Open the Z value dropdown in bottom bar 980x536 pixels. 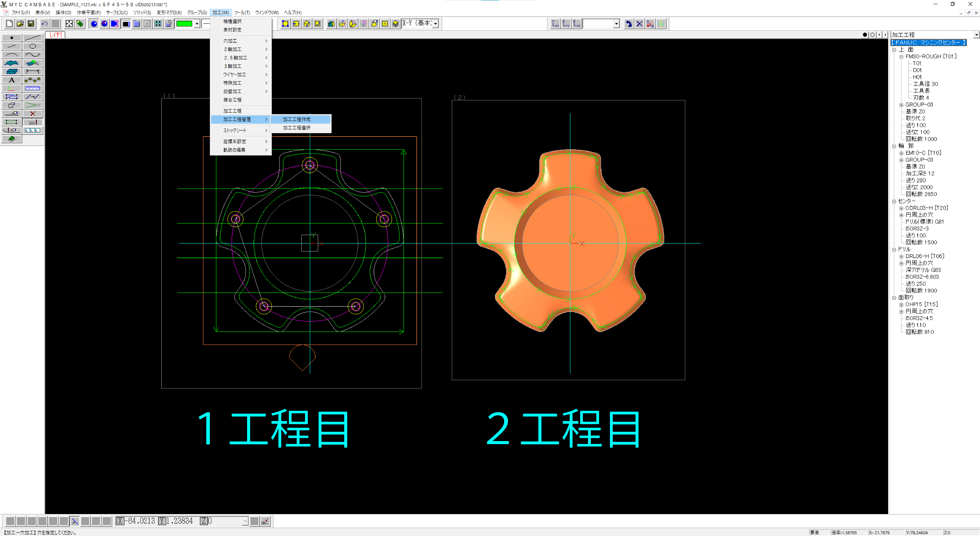(245, 521)
